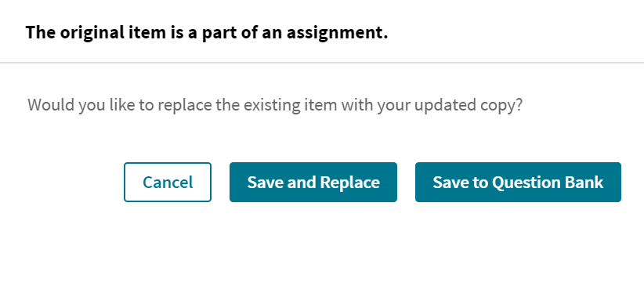Screen dimensions: 644x286
Task: Click the Cancel button
Action: [168, 182]
